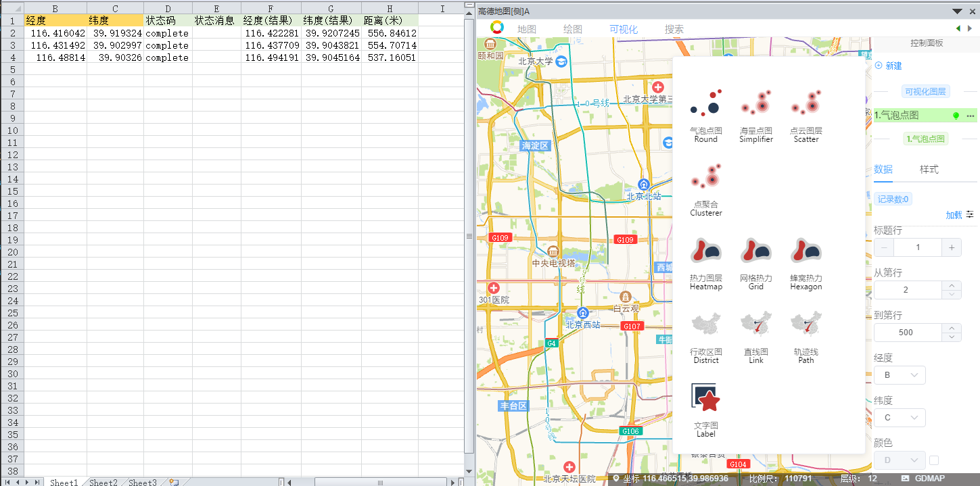This screenshot has width=980, height=486.
Task: Switch to the Sheet2 tab
Action: pos(103,482)
